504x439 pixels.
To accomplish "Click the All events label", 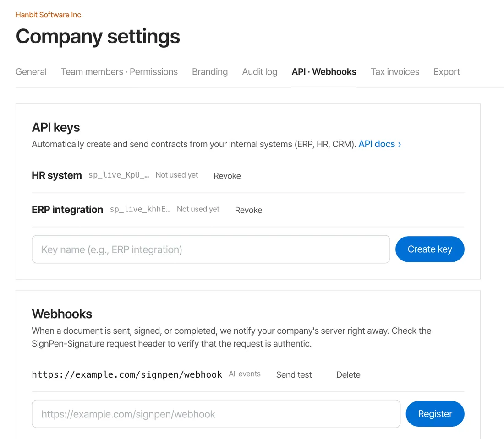I will pos(245,374).
